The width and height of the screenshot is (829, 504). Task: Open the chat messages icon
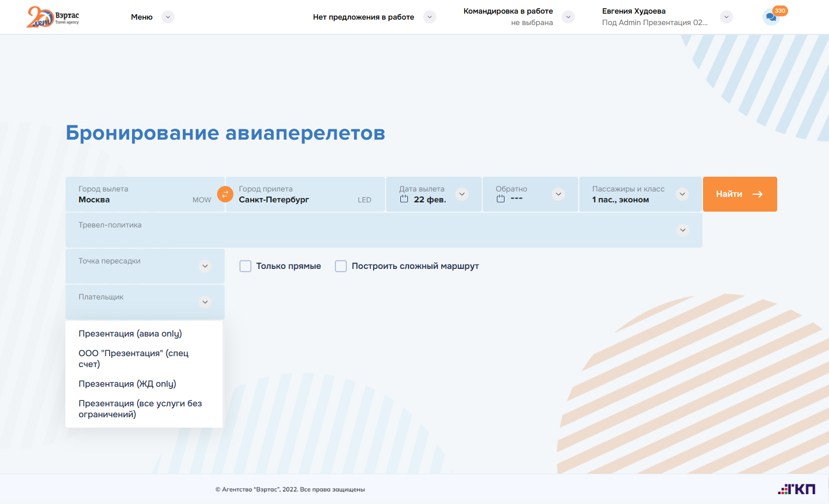point(771,17)
